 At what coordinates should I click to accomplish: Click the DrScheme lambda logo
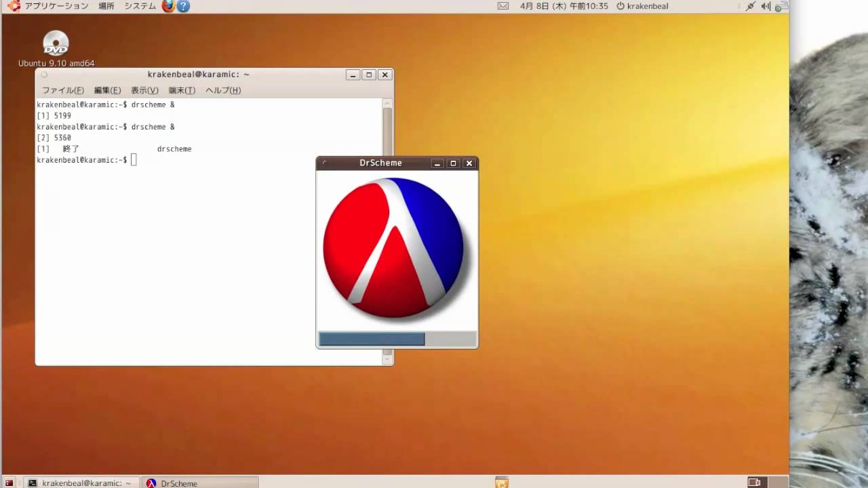[x=393, y=248]
